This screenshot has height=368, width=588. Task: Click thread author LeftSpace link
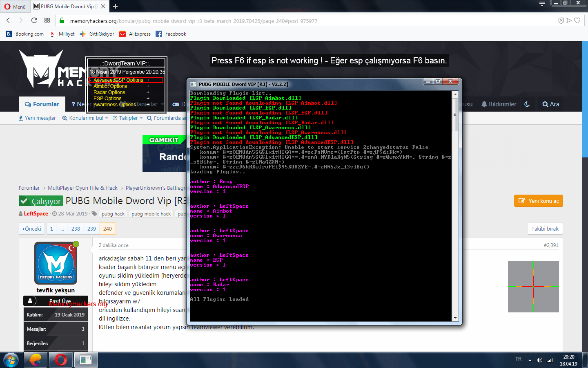tap(36, 214)
